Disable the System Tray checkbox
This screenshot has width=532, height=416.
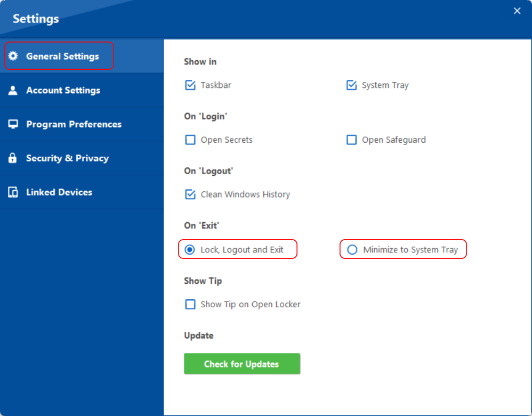pyautogui.click(x=351, y=85)
